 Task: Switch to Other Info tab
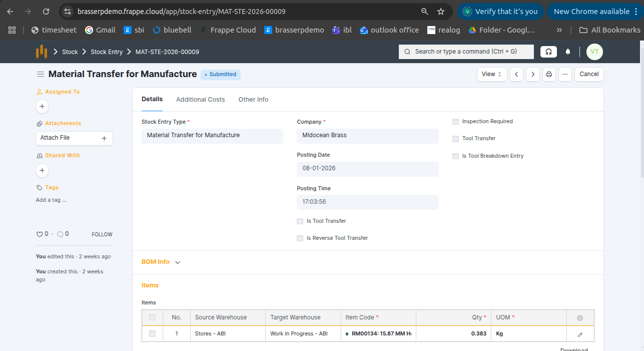[x=253, y=100]
